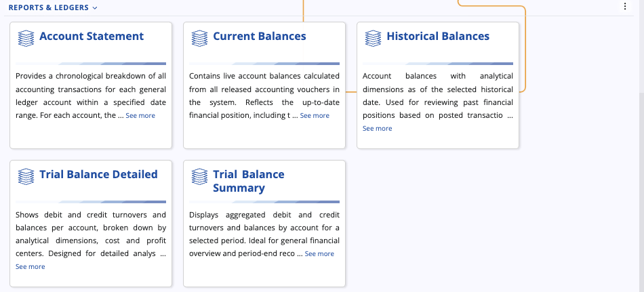This screenshot has width=644, height=292.
Task: Open the Current Balances report title
Action: (x=260, y=37)
